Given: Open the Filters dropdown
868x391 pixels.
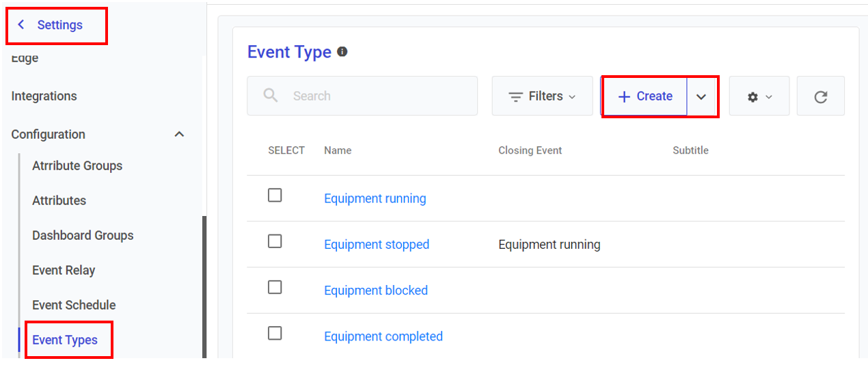Looking at the screenshot, I should pos(543,96).
